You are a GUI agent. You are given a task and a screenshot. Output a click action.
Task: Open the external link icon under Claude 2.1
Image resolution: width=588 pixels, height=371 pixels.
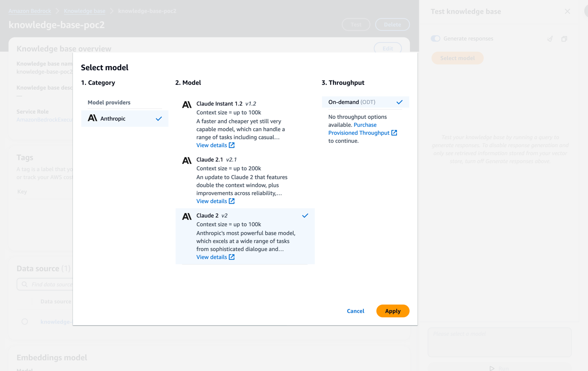click(232, 201)
